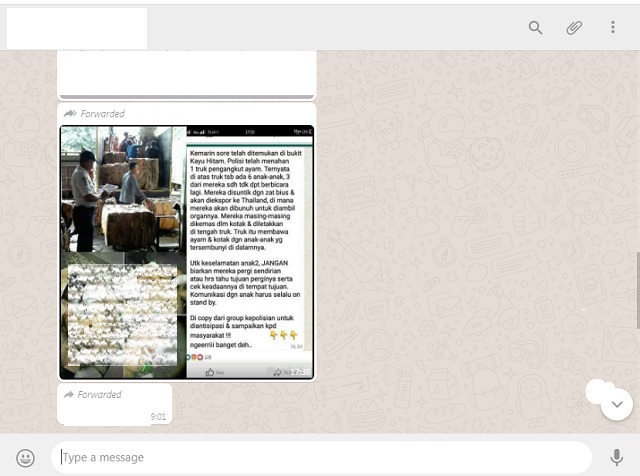
Task: Click the 'Forwarded' label above the image
Action: [x=102, y=114]
